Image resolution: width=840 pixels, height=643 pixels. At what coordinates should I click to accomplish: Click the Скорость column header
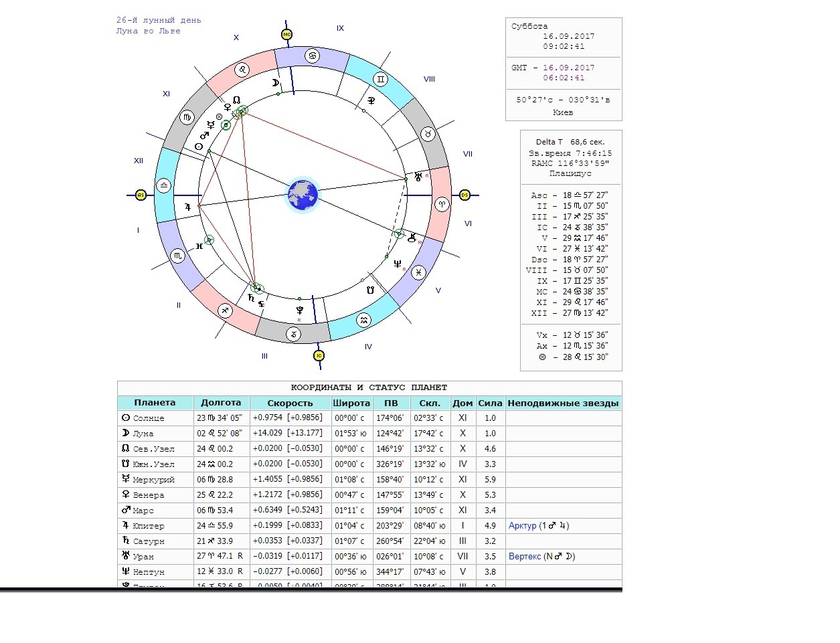(x=290, y=403)
